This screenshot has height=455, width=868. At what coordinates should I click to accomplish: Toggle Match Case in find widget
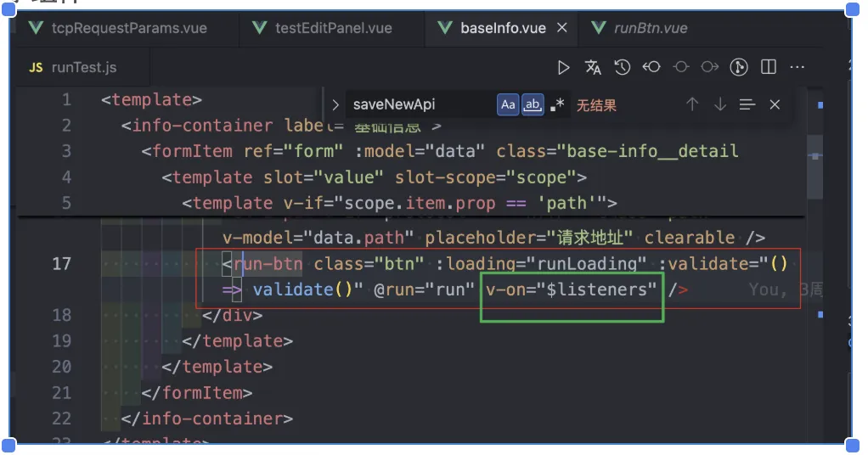point(508,105)
